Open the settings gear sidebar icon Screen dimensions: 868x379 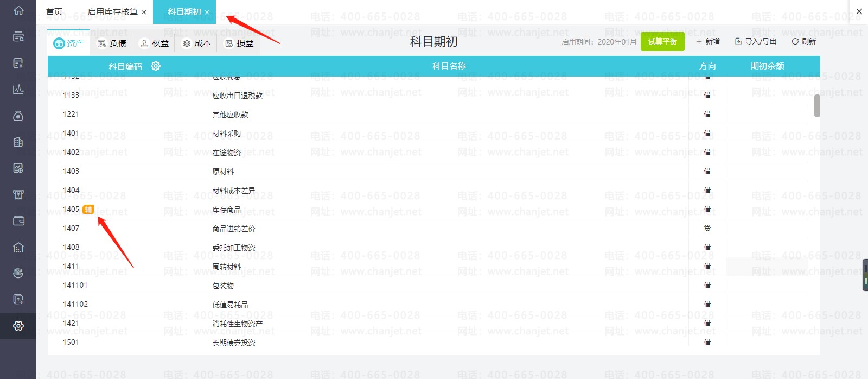[x=18, y=326]
